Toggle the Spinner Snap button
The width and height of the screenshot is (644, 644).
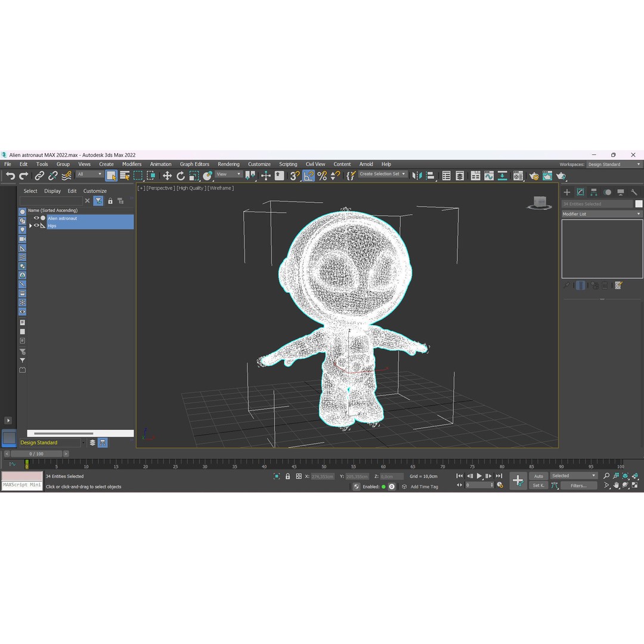(x=336, y=176)
